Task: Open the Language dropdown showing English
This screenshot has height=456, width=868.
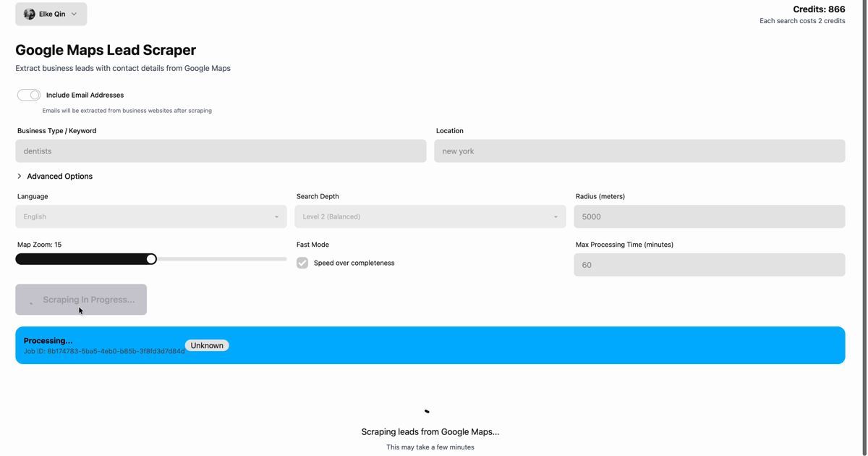Action: tap(151, 216)
